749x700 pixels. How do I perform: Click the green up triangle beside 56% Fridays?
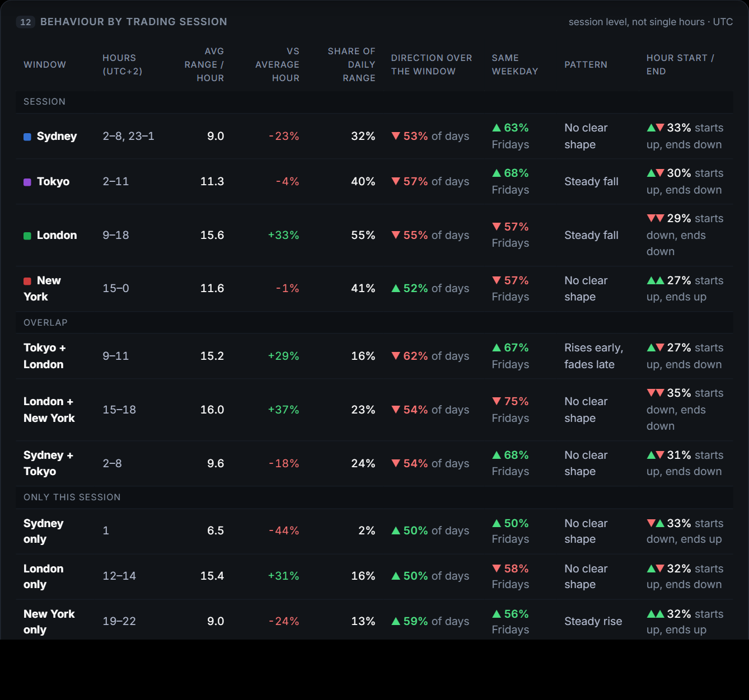coord(497,614)
